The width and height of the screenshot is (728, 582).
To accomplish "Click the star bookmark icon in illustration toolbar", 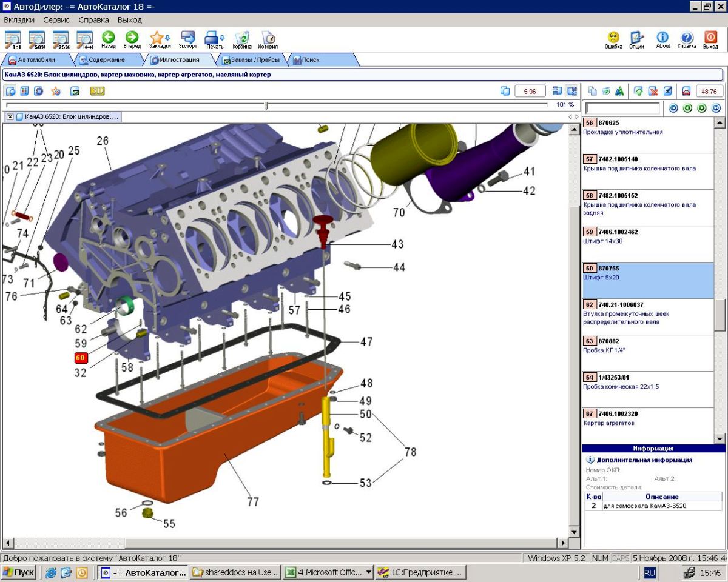I will coord(56,91).
